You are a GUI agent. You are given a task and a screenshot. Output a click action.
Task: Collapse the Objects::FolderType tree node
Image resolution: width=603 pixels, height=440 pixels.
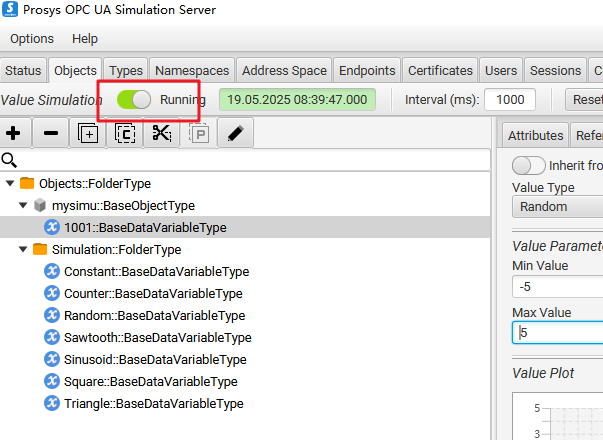tap(10, 183)
